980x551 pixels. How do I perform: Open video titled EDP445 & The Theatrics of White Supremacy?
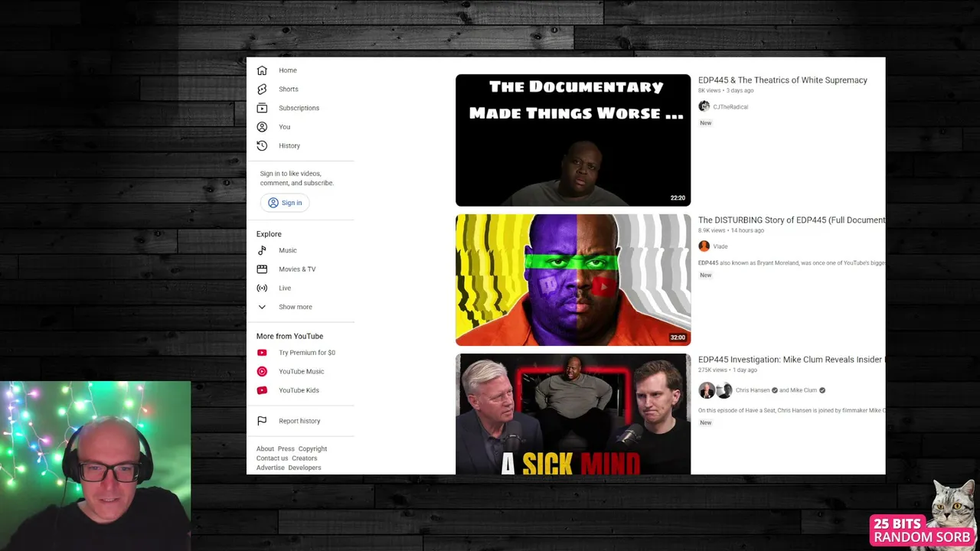click(782, 80)
